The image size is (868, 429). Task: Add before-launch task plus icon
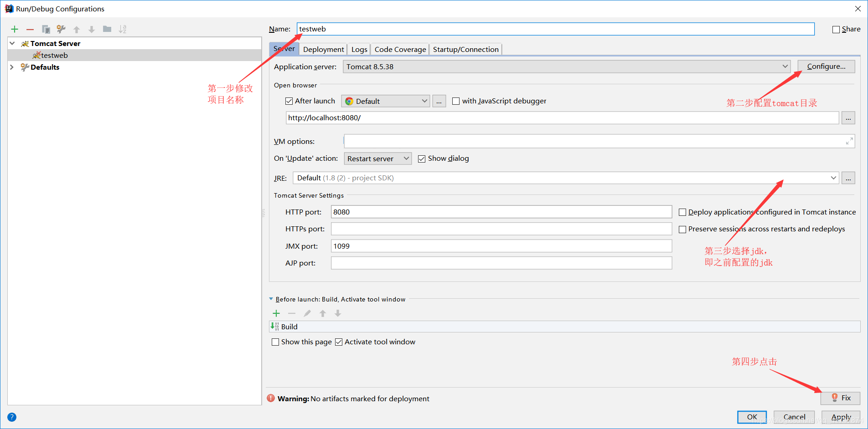tap(276, 313)
